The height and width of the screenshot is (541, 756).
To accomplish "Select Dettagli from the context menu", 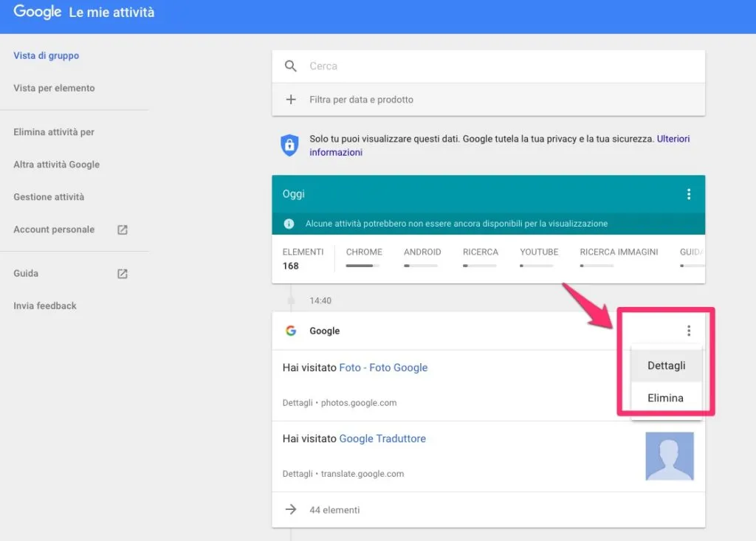I will (x=666, y=365).
